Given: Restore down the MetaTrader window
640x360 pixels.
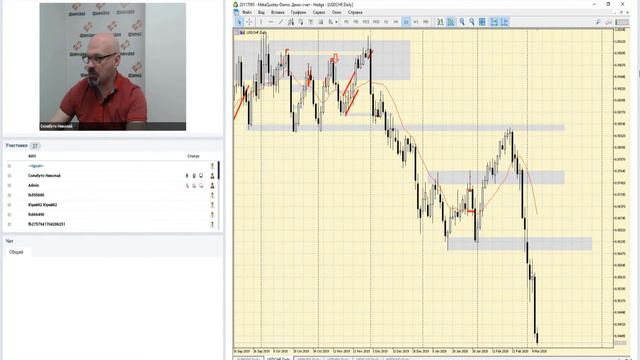Looking at the screenshot, I should [x=608, y=4].
